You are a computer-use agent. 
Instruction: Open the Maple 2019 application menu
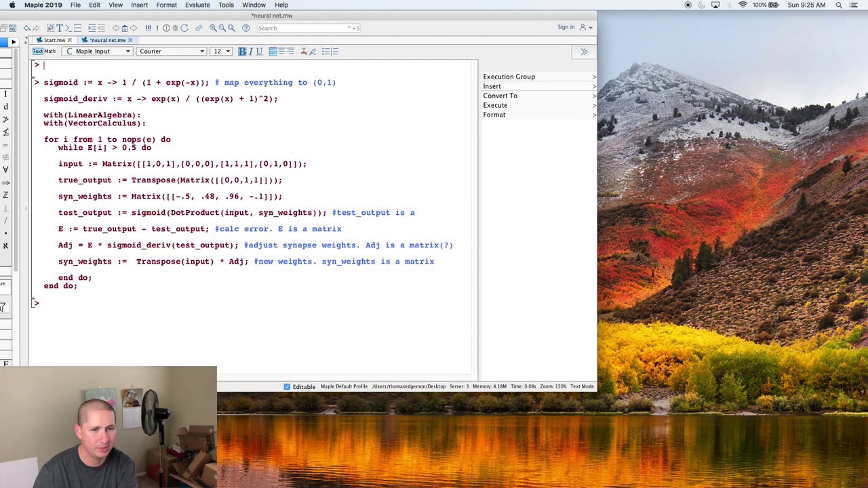(x=43, y=5)
